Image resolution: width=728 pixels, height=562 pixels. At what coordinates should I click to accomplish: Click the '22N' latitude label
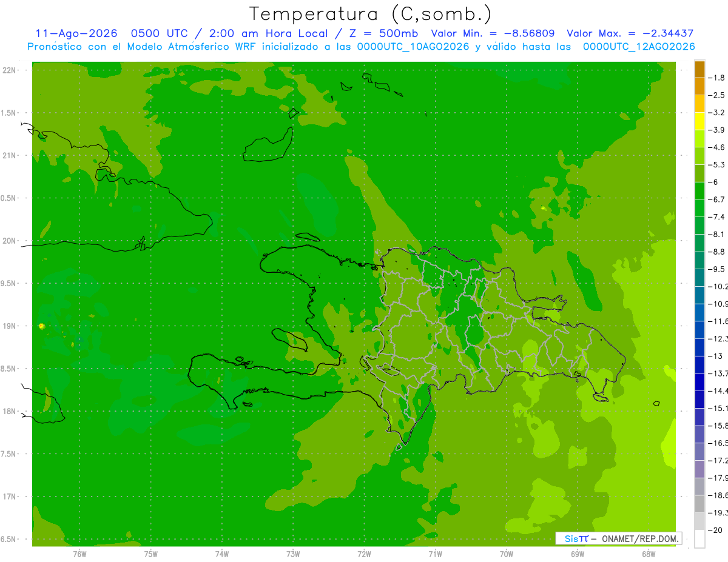(10, 70)
